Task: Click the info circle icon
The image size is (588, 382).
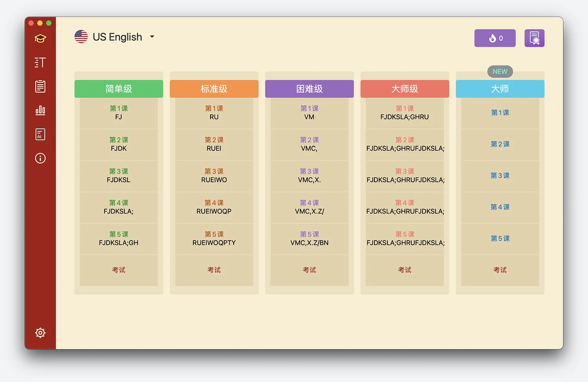Action: (40, 158)
